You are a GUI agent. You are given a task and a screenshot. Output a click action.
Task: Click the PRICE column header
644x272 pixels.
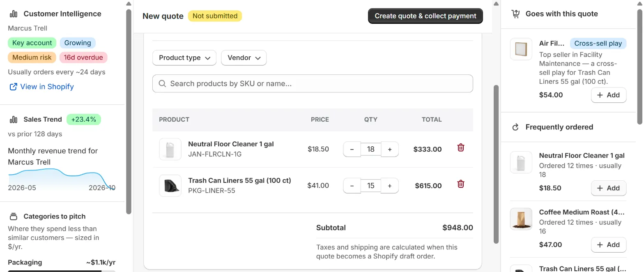coord(320,120)
